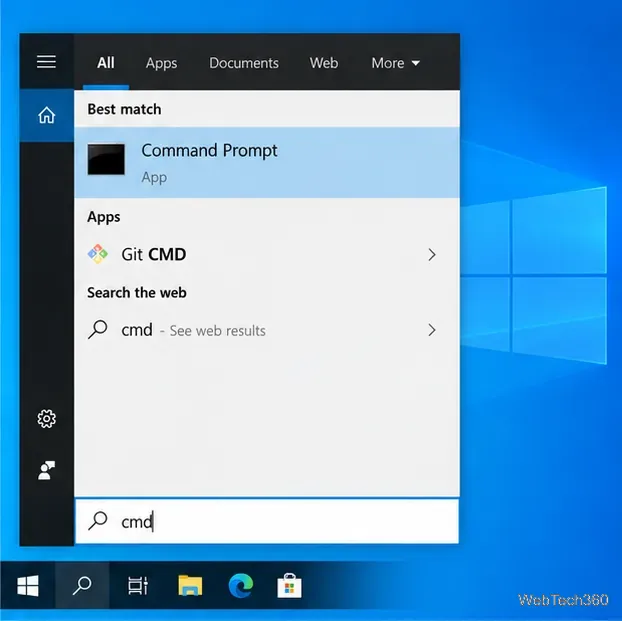The height and width of the screenshot is (621, 622).
Task: Launch Microsoft Edge from the taskbar
Action: [x=241, y=585]
